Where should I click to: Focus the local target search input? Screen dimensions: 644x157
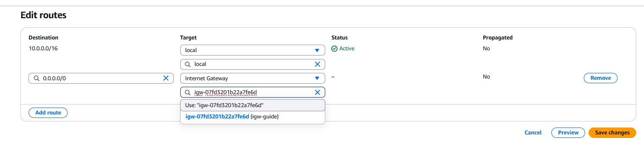(252, 64)
